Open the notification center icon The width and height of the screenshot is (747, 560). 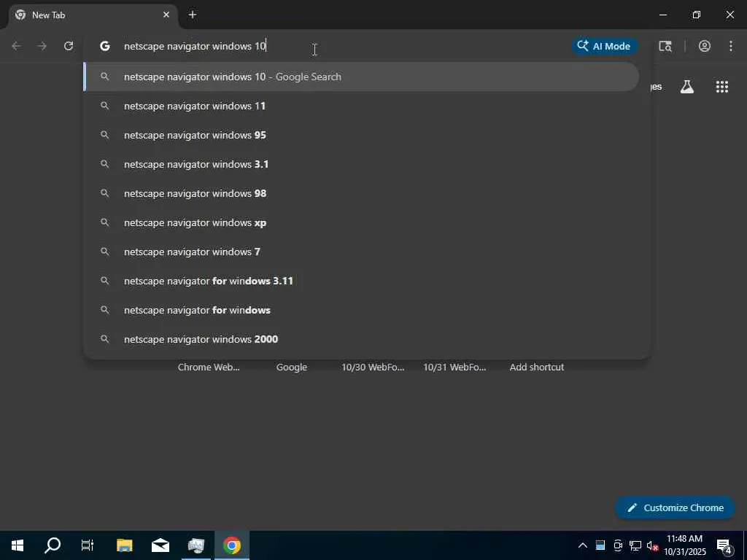[724, 547]
